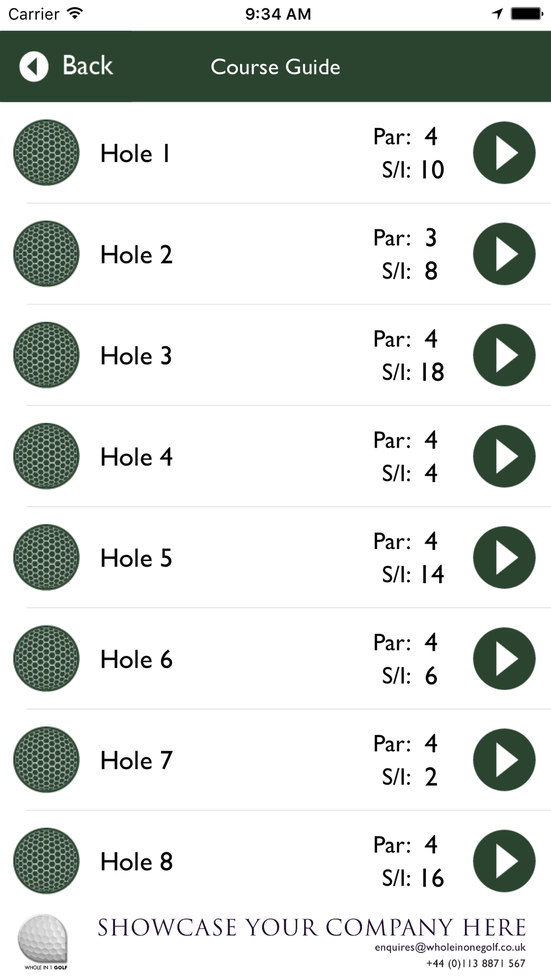The width and height of the screenshot is (551, 980).
Task: Launch Hole 3 guide via play arrow
Action: [504, 355]
